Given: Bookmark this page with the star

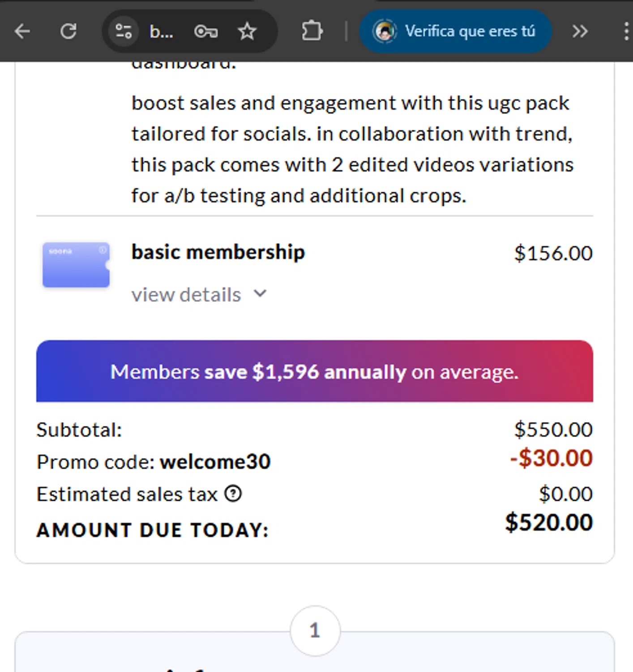Looking at the screenshot, I should [x=247, y=31].
